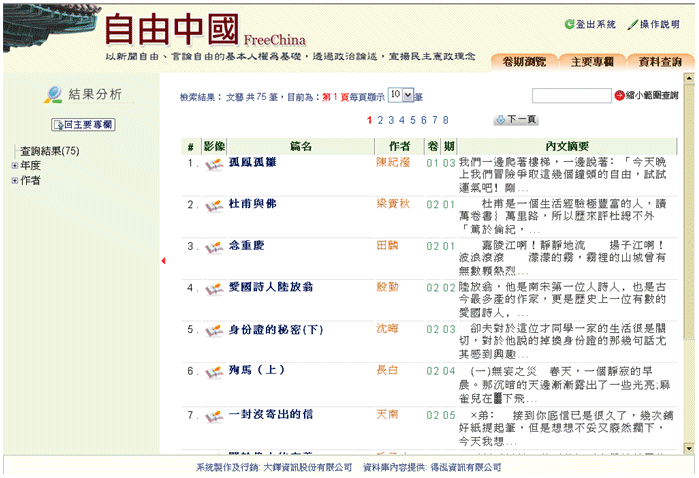The height and width of the screenshot is (478, 699).
Task: Open the image icon for 杜甫與佛
Action: [x=213, y=205]
